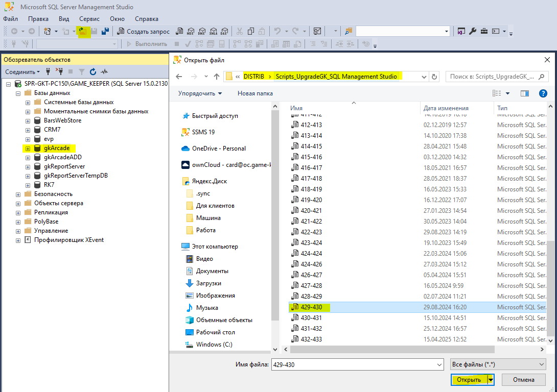Click Создать запрос in the toolbar
Image resolution: width=557 pixels, height=392 pixels.
coord(144,31)
